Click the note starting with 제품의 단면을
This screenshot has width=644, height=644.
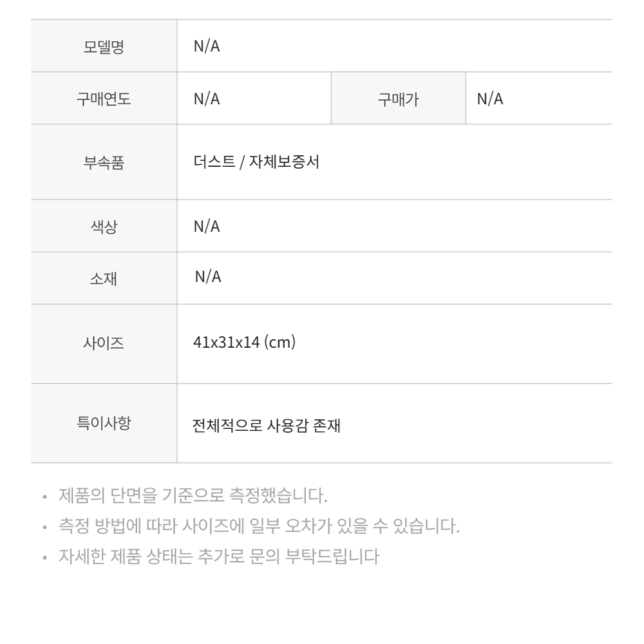click(x=193, y=497)
